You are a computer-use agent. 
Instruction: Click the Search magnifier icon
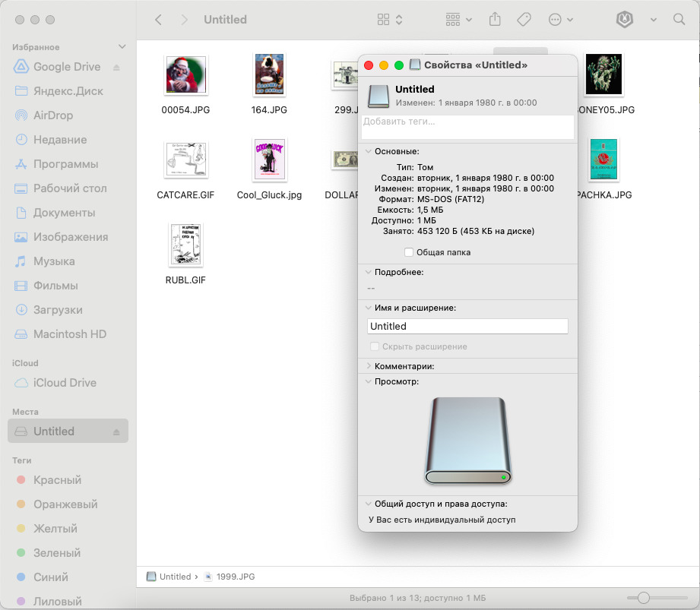(x=679, y=20)
